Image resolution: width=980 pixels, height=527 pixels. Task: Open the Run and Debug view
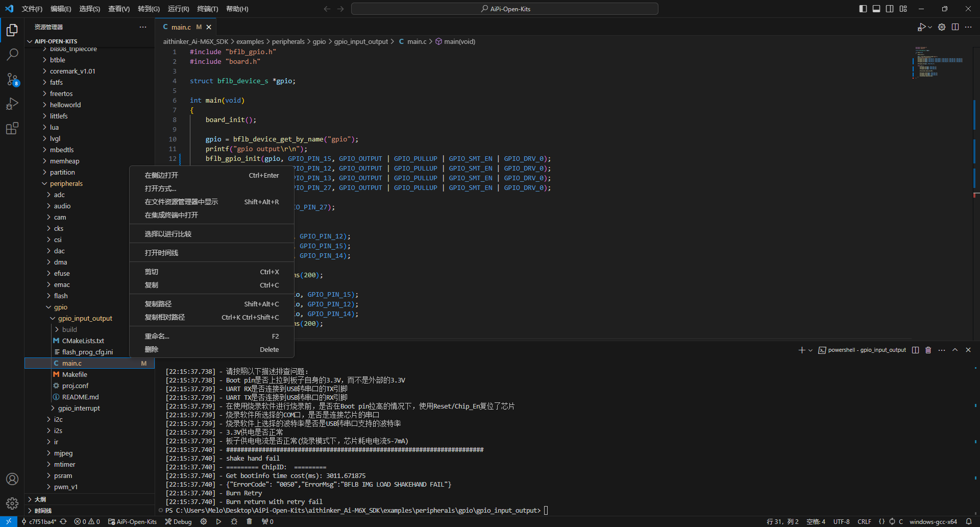point(12,104)
